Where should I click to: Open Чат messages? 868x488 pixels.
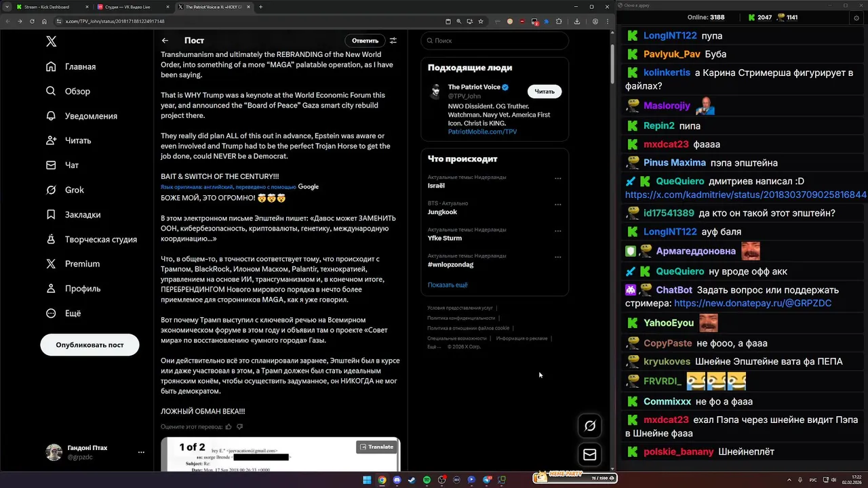pyautogui.click(x=62, y=165)
